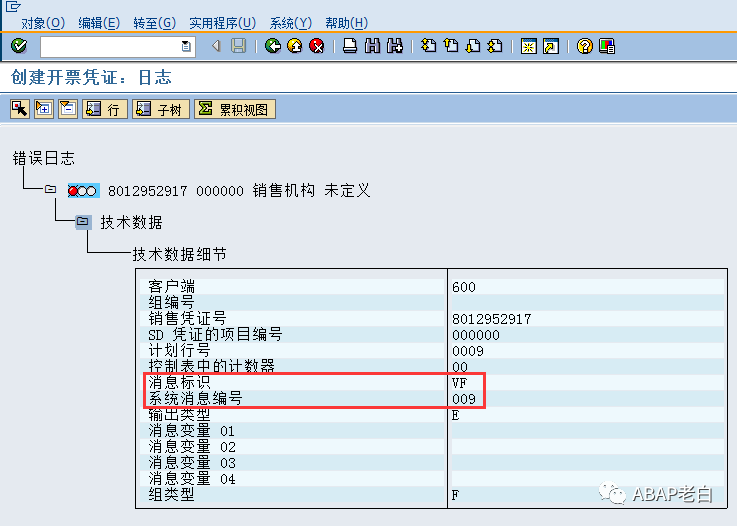Click the Print icon
The height and width of the screenshot is (526, 737).
coord(350,46)
